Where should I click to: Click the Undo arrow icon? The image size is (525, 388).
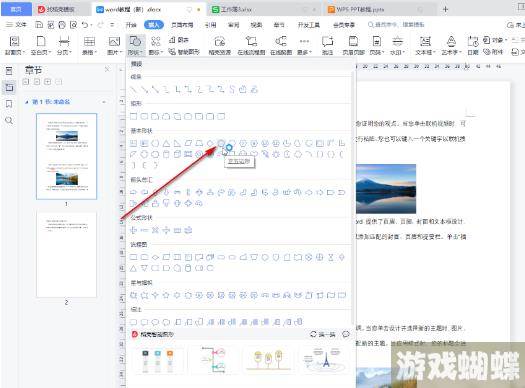[85, 25]
